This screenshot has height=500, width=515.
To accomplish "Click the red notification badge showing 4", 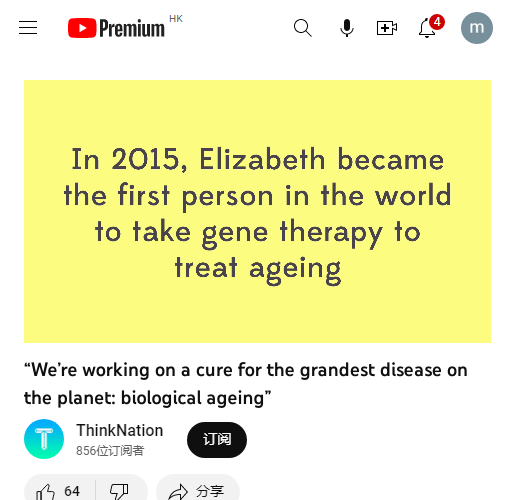I will [x=437, y=22].
